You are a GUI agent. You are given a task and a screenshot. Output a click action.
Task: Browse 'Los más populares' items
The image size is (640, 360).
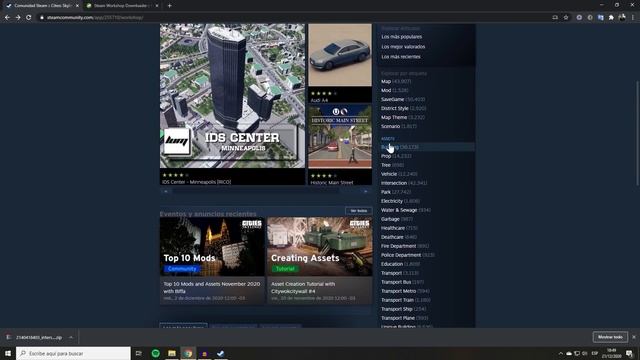[x=402, y=37]
